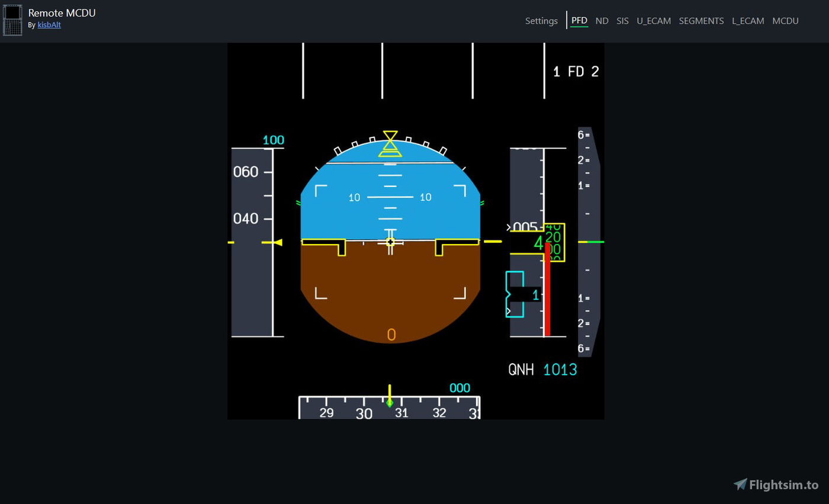Image resolution: width=829 pixels, height=504 pixels.
Task: Toggle the PFD view active state
Action: tap(579, 20)
